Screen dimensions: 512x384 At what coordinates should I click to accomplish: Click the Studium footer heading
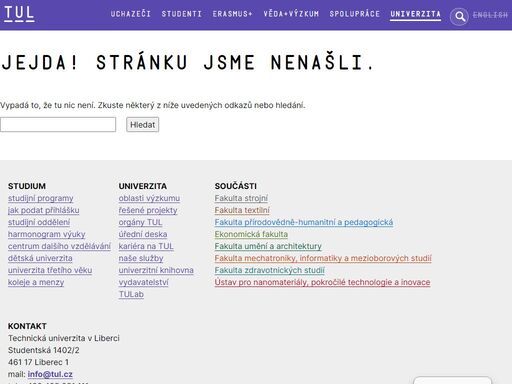[27, 186]
